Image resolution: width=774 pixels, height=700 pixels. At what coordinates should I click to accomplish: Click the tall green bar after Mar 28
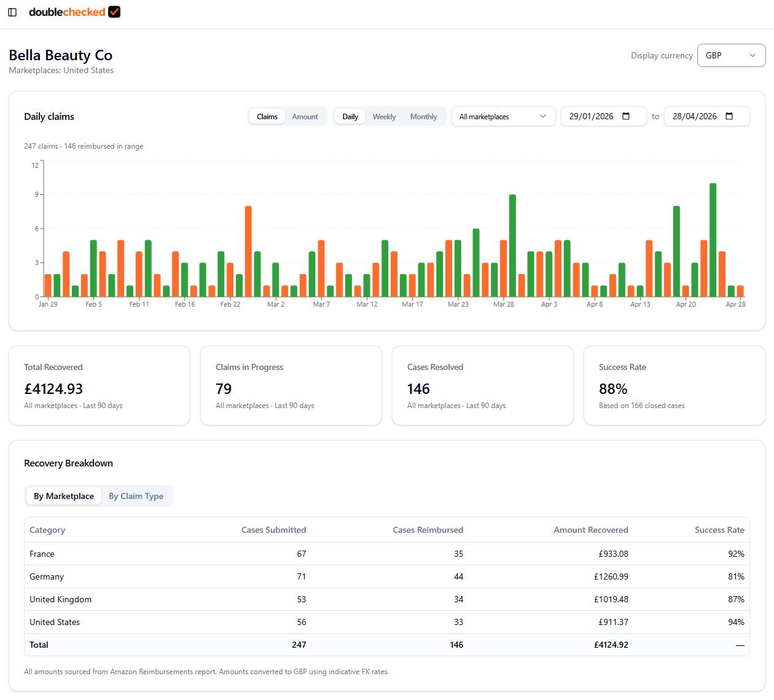pyautogui.click(x=512, y=246)
